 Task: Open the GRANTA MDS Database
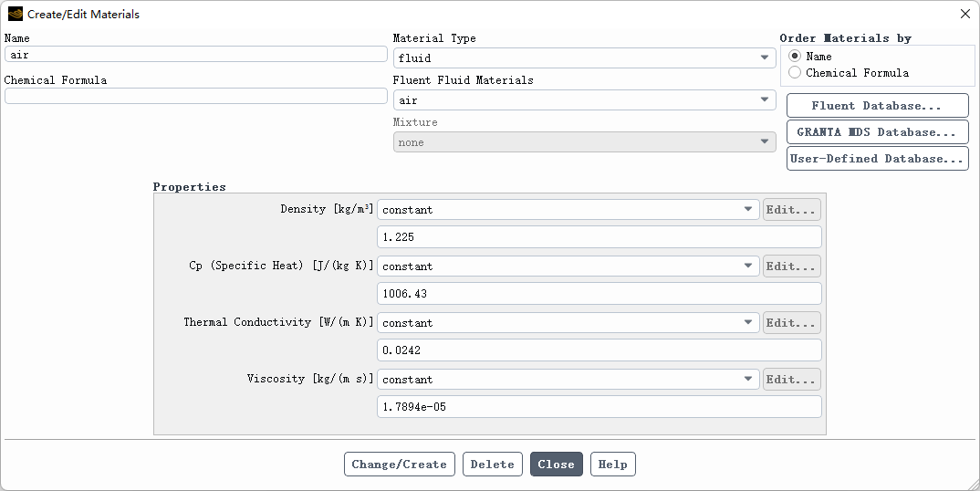click(x=877, y=132)
